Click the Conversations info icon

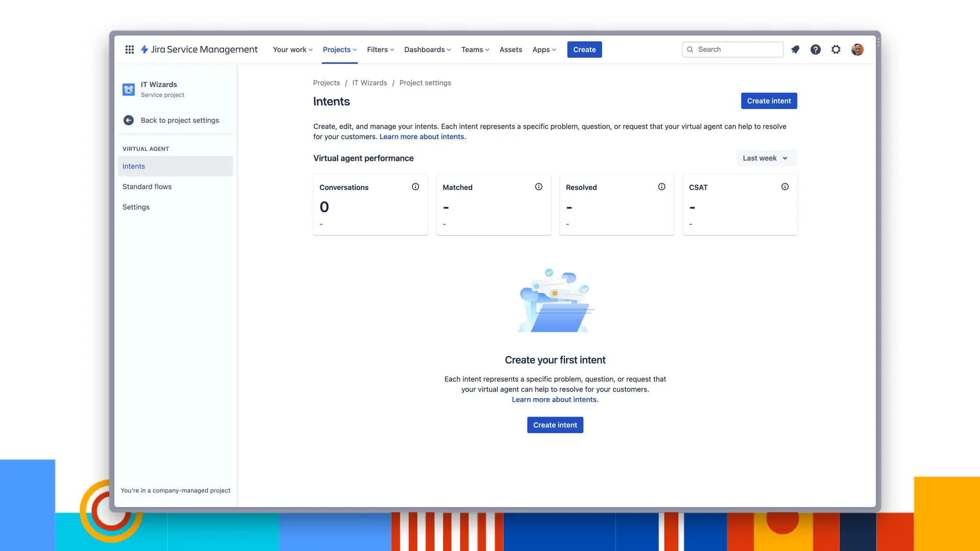pos(415,187)
